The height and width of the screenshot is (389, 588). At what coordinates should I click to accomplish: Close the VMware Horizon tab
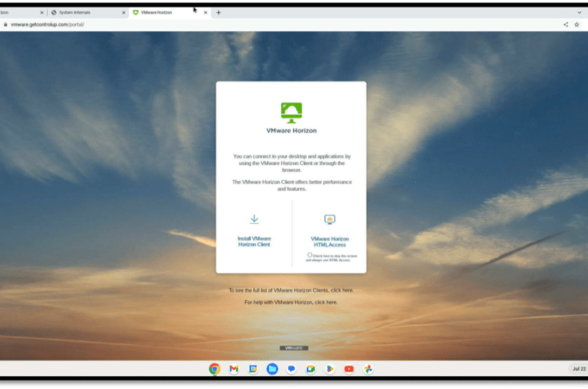coord(206,12)
